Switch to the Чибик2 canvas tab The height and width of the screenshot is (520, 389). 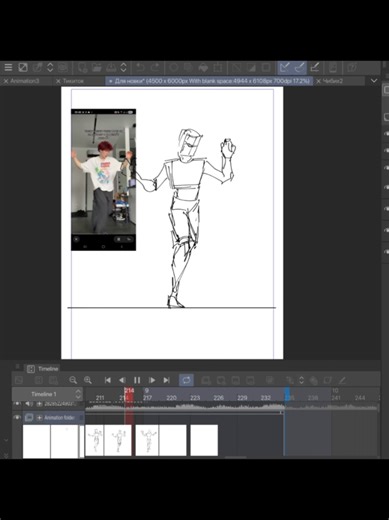(x=332, y=81)
